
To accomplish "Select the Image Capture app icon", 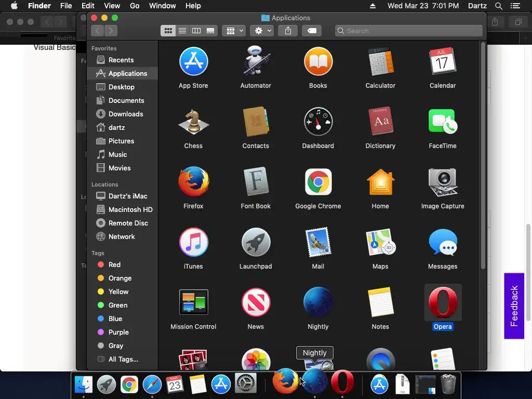I will (x=443, y=182).
